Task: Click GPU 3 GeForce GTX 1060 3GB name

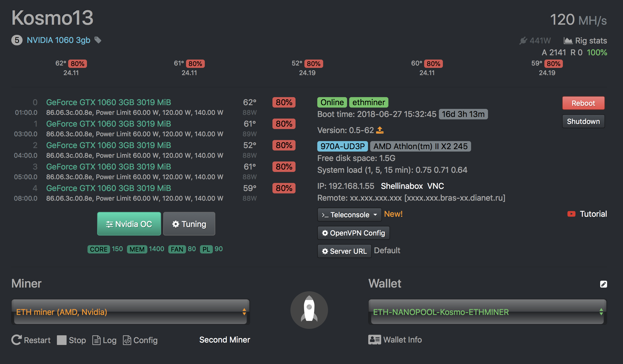Action: (108, 167)
